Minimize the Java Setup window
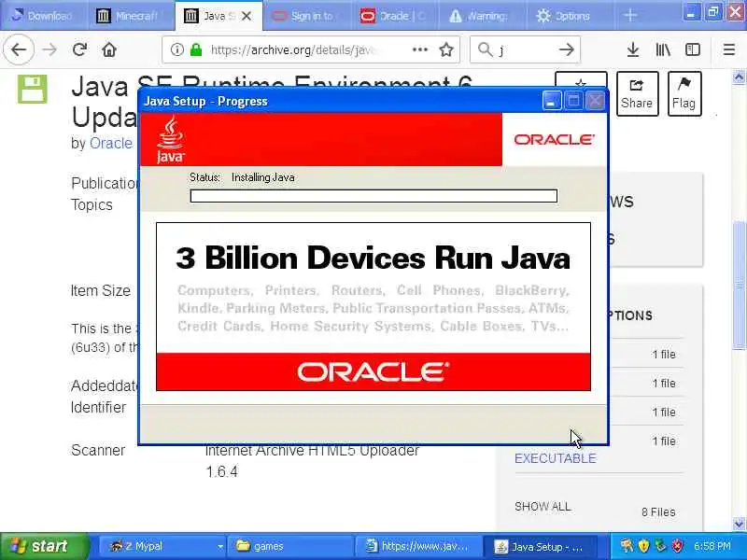The width and height of the screenshot is (747, 560). (552, 101)
